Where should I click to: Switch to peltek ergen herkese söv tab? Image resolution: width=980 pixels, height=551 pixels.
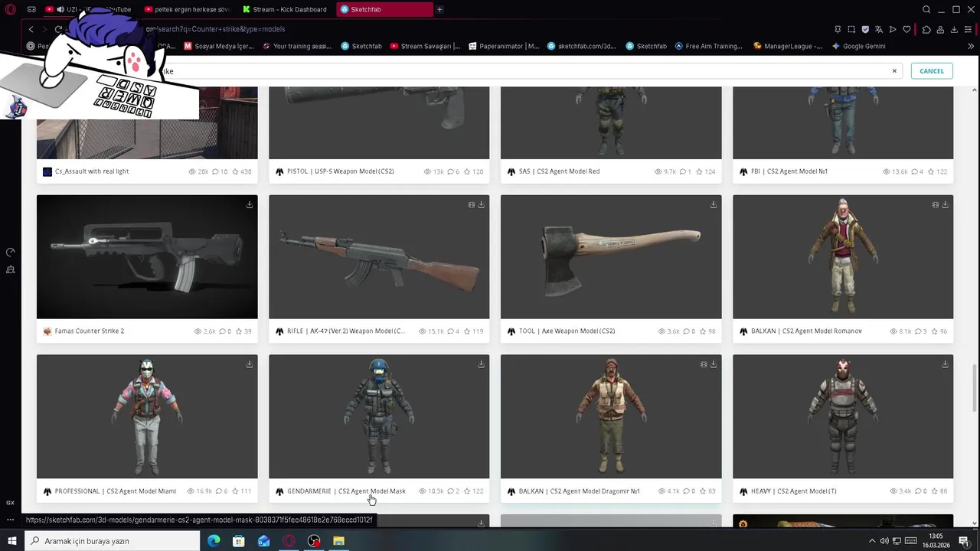pos(188,9)
